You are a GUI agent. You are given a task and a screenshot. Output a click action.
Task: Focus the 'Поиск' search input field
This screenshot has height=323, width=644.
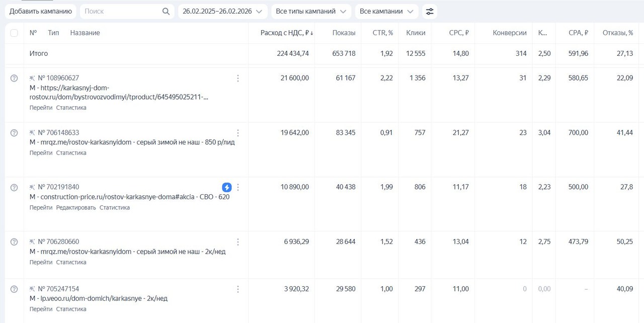[x=121, y=12]
